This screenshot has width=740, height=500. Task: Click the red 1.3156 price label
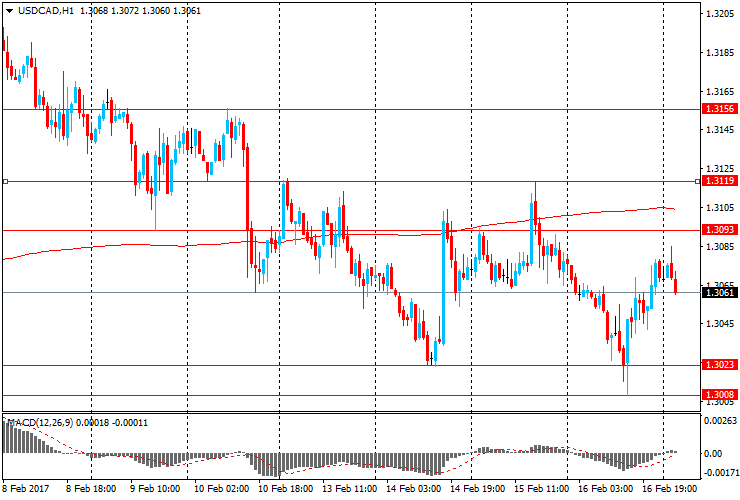[719, 109]
